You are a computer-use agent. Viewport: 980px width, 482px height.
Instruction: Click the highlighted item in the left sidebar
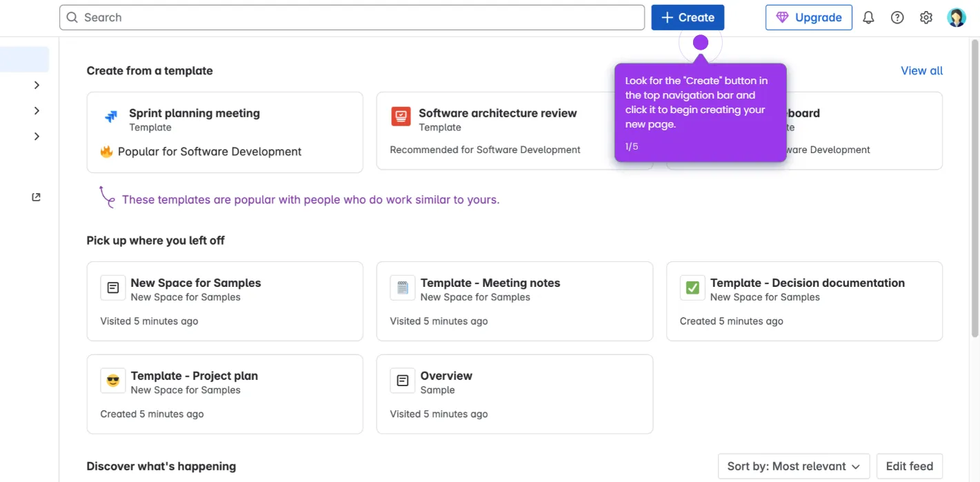pos(24,59)
